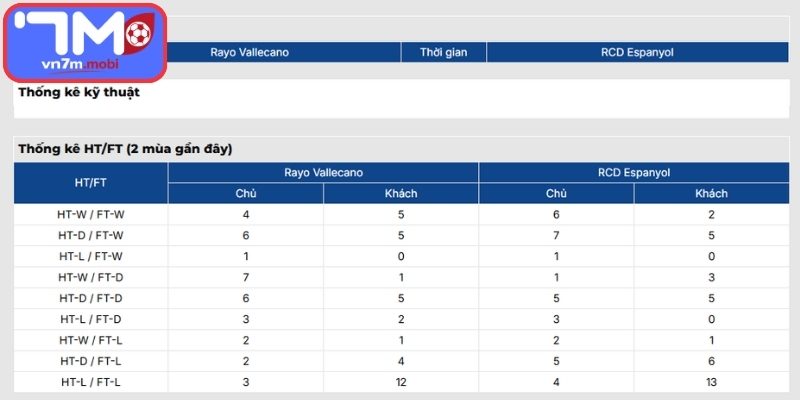800x400 pixels.
Task: Click the Chủ subheader under Rayo Vallecano
Action: [x=246, y=193]
